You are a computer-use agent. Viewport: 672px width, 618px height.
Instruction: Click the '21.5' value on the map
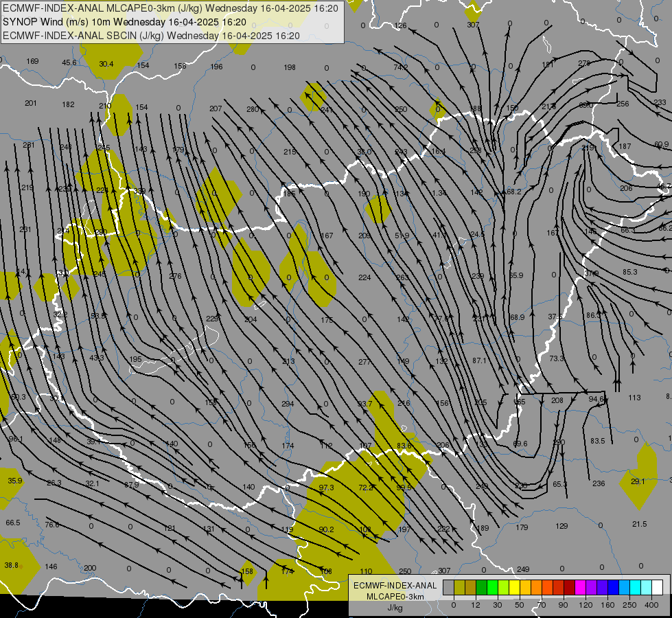[639, 524]
